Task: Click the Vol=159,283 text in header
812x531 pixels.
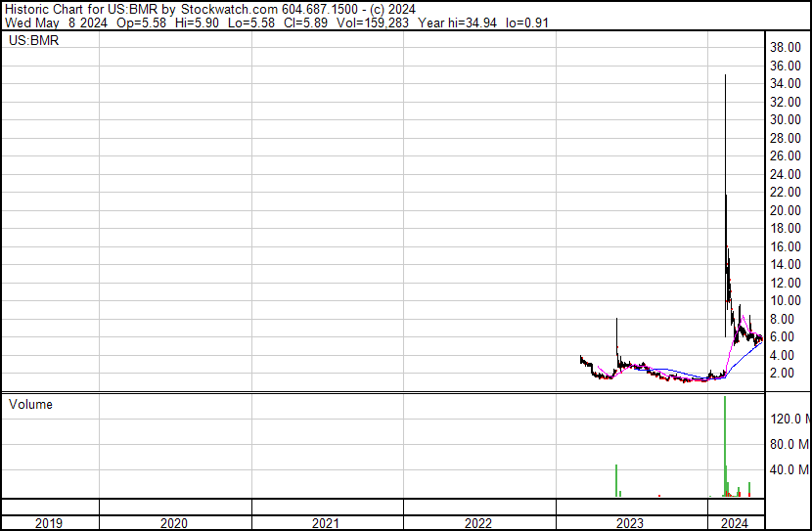Action: click(373, 22)
